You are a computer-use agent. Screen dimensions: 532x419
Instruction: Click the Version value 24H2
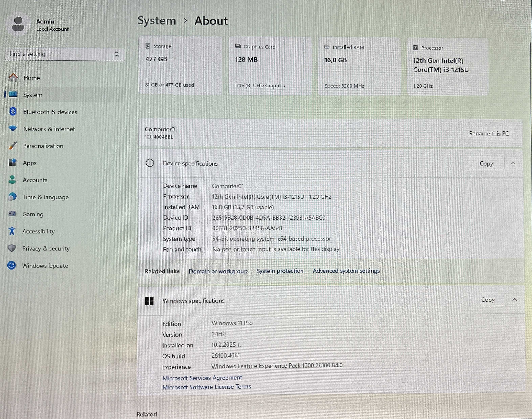218,334
